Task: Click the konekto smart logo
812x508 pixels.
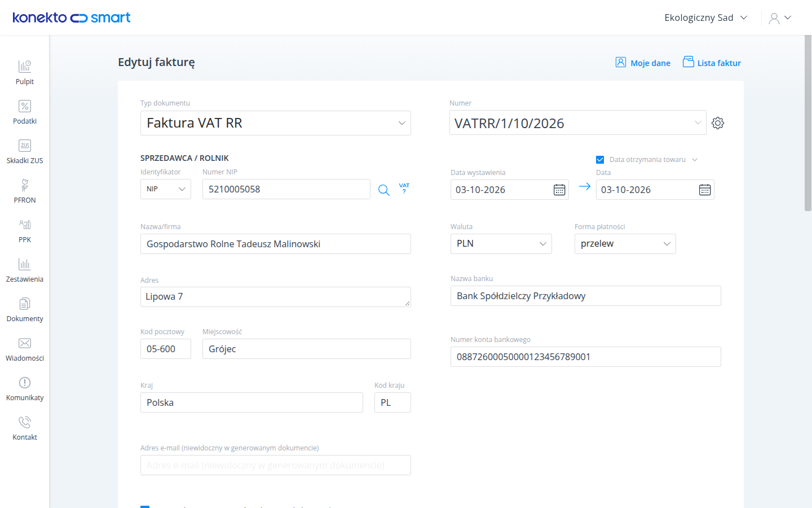Action: pyautogui.click(x=72, y=17)
